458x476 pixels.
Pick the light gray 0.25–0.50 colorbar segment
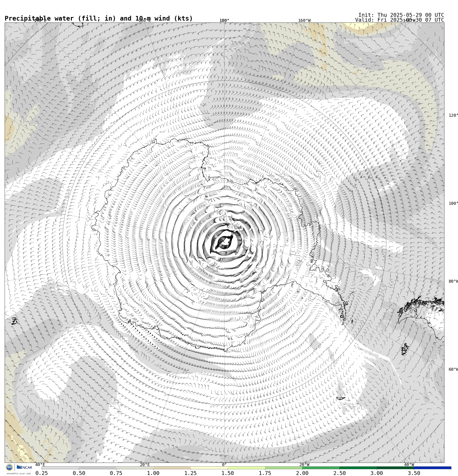tap(60, 468)
